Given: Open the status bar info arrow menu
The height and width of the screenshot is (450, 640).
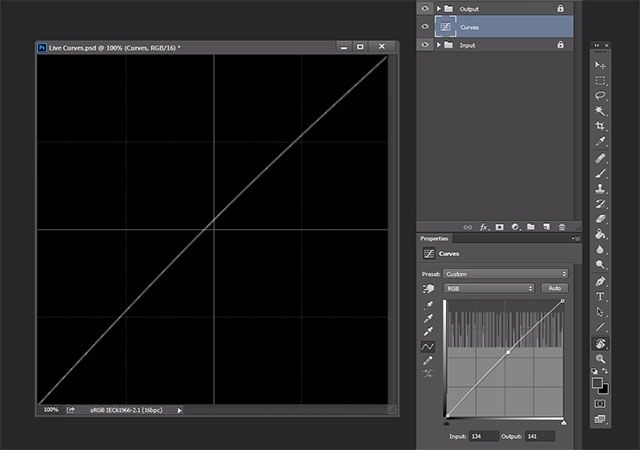Looking at the screenshot, I should pos(180,410).
